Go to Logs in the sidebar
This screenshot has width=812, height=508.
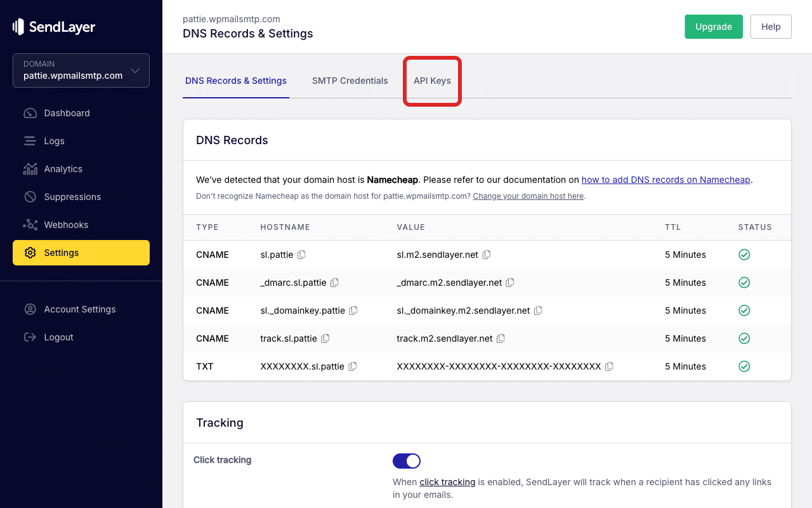click(x=81, y=141)
